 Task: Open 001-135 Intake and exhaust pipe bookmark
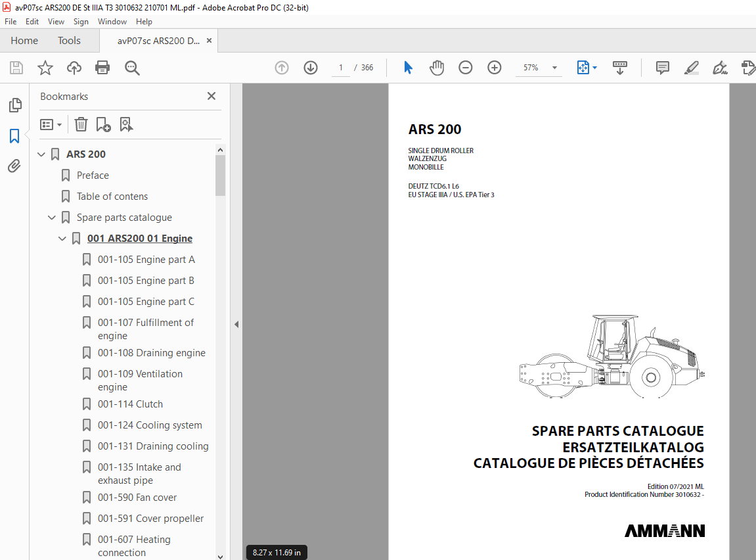(x=139, y=474)
